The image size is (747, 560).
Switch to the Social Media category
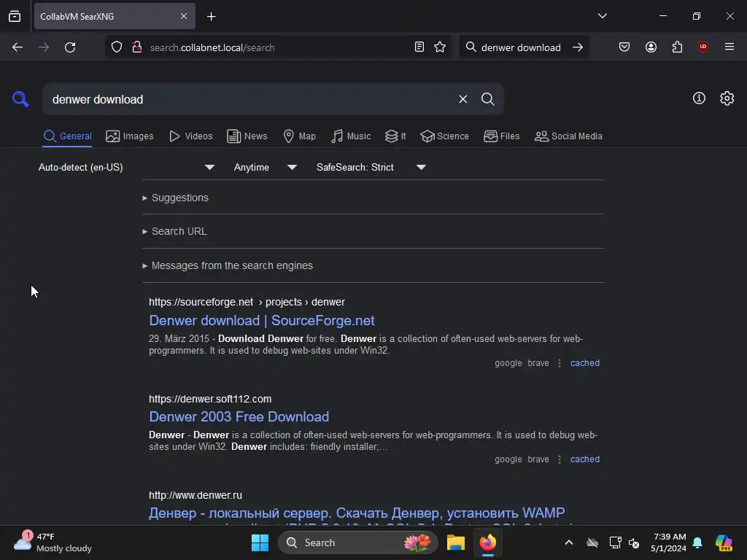point(568,136)
